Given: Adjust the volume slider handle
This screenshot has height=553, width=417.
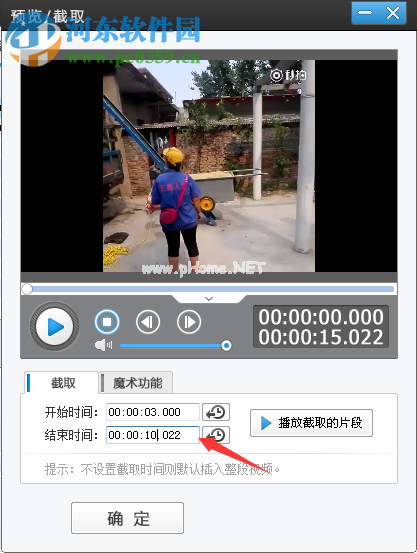Looking at the screenshot, I should [x=226, y=345].
